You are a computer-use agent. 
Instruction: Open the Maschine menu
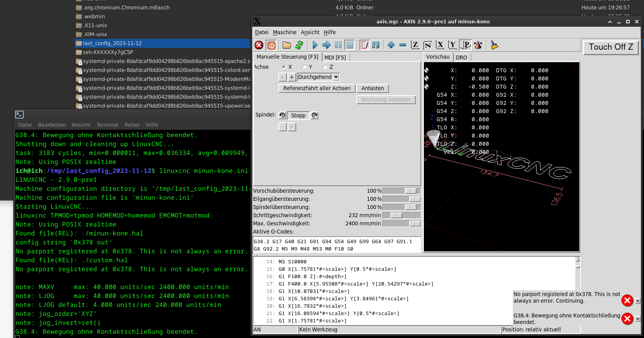(285, 32)
